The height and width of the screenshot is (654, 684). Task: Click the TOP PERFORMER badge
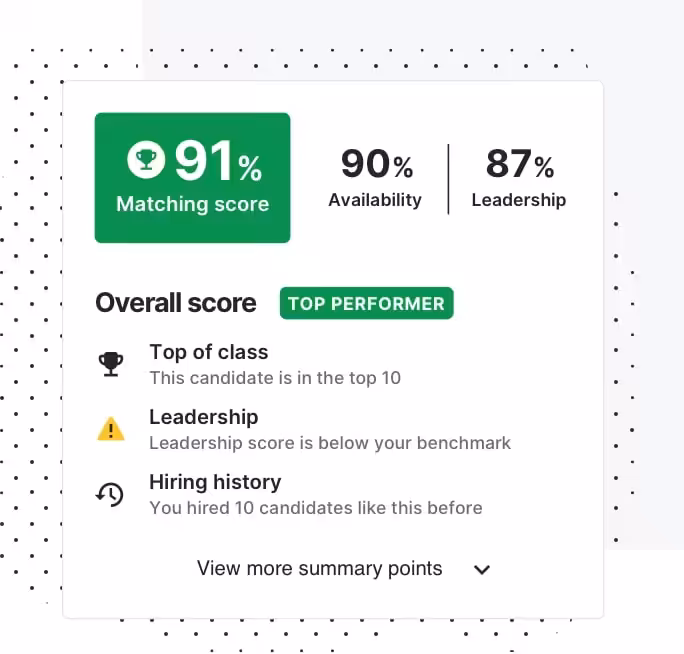pos(366,303)
